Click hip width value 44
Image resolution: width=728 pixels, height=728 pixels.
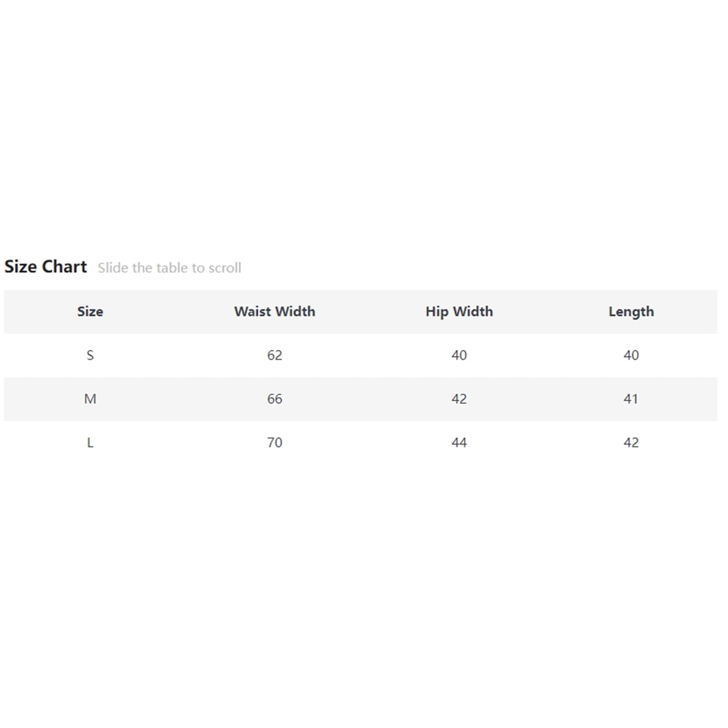point(459,442)
